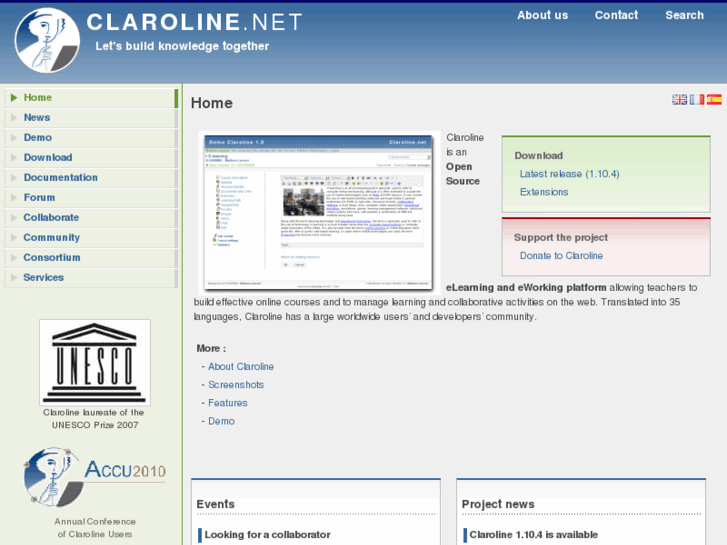Click the arrow icon beside Forum
This screenshot has height=545, width=727.
14,197
